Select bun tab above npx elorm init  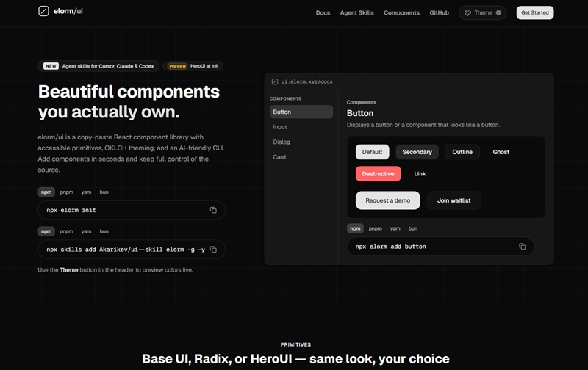point(104,192)
